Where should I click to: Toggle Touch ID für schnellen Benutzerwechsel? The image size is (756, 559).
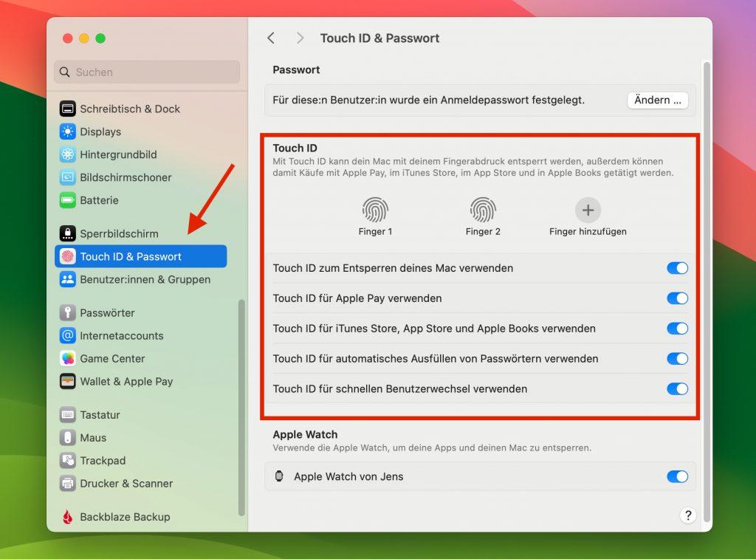678,388
